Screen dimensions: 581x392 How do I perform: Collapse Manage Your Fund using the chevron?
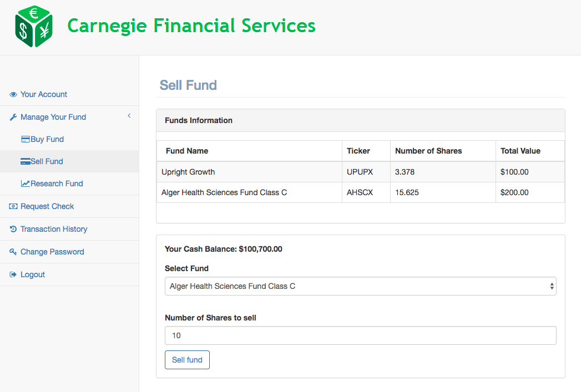129,116
